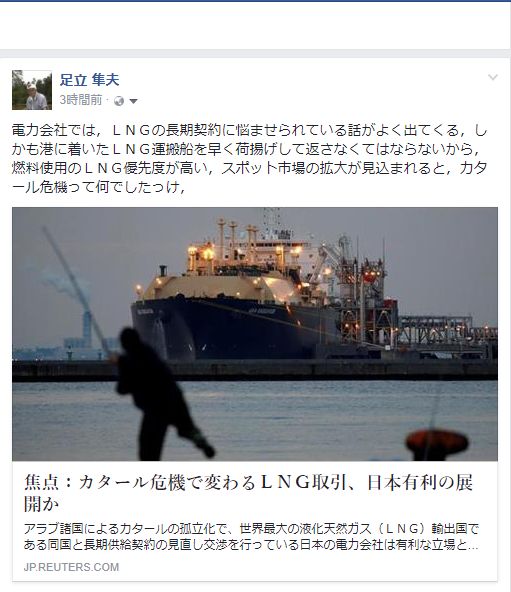Visit the profile via the 足立 隼夫 name
This screenshot has width=511, height=592.
(x=90, y=80)
